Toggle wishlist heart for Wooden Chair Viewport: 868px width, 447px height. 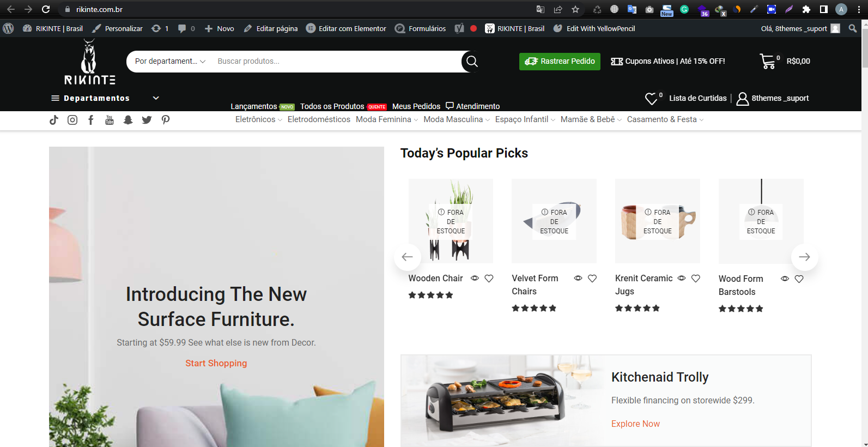click(489, 279)
